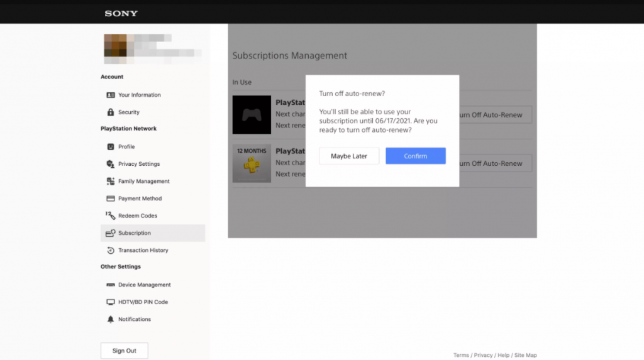Click Turn Off Auto-Renew for first subscription
The width and height of the screenshot is (644, 360).
click(x=496, y=115)
